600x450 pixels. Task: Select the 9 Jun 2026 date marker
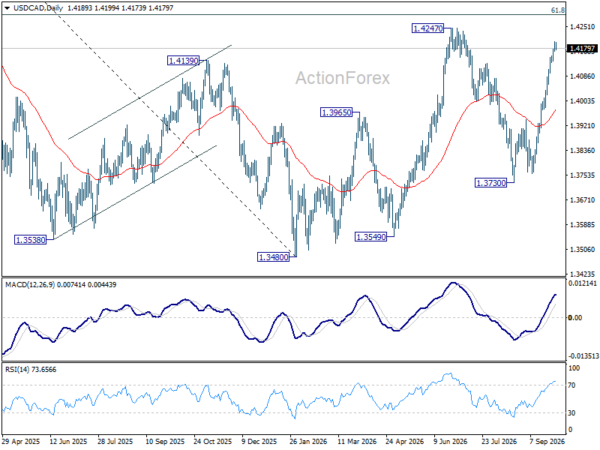450,441
